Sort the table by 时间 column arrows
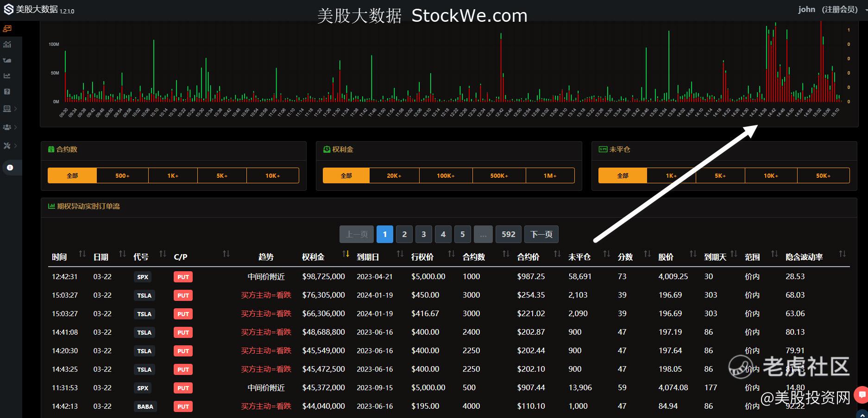 82,254
